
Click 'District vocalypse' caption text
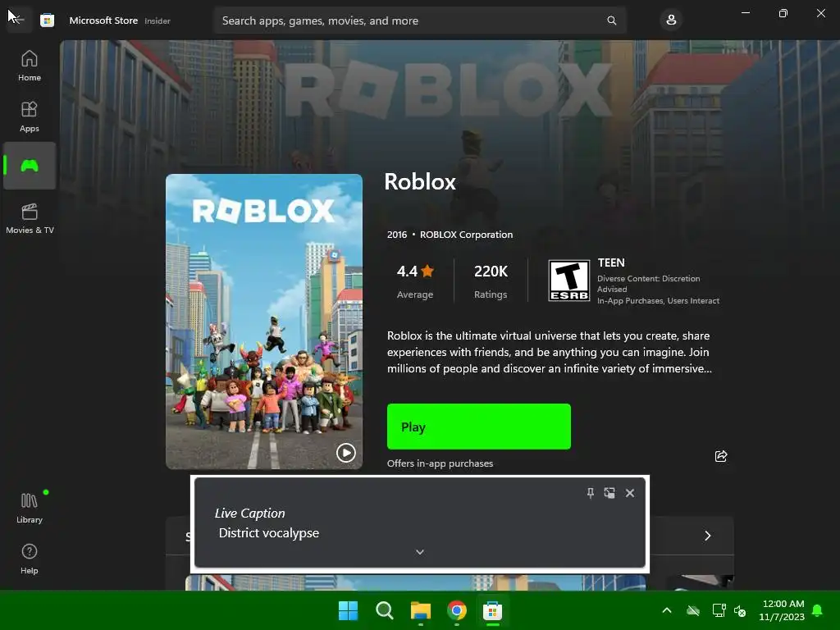click(x=269, y=533)
